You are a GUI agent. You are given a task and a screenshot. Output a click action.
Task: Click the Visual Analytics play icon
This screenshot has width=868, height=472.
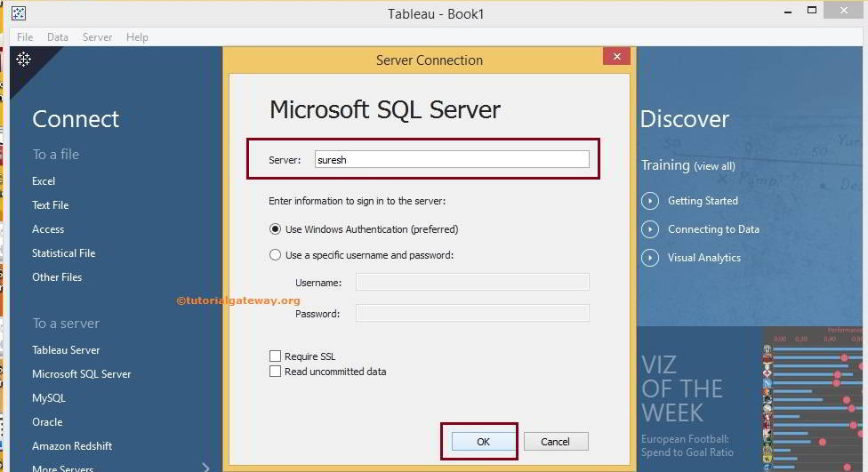click(x=650, y=258)
